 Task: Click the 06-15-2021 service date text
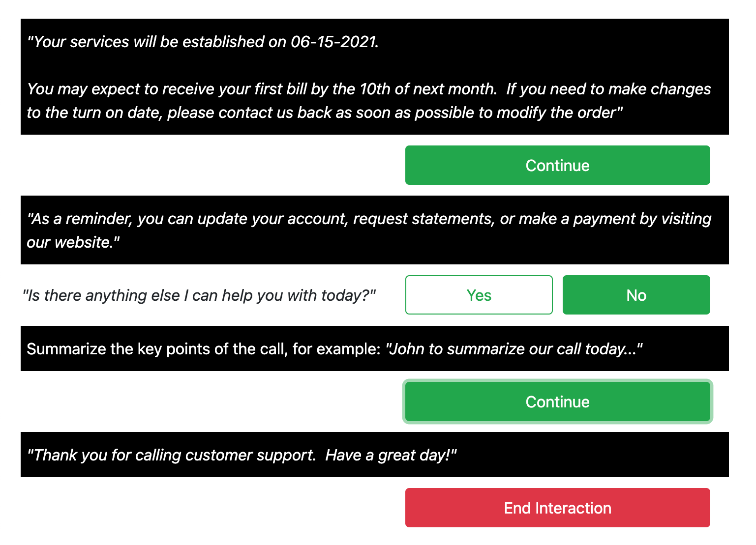pyautogui.click(x=334, y=42)
